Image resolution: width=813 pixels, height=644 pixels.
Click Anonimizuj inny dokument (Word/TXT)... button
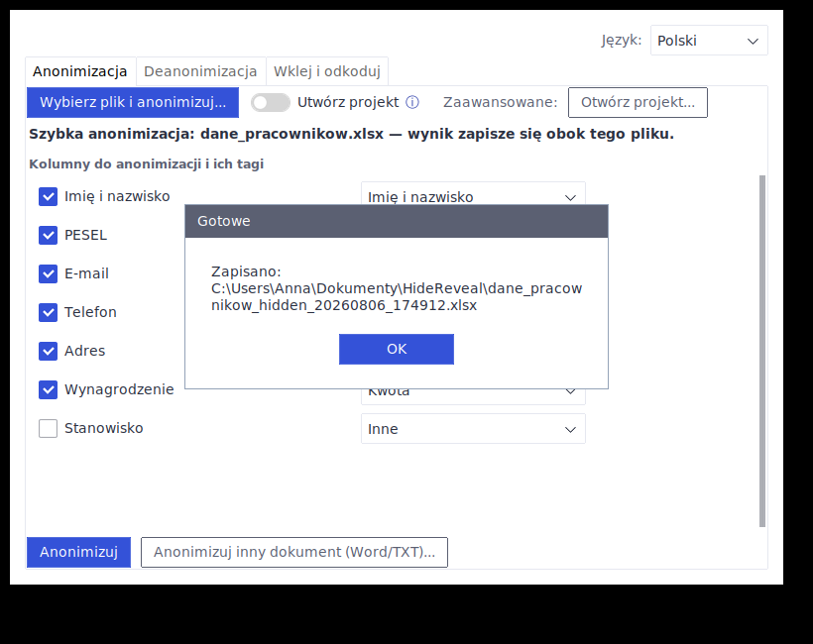coord(294,552)
